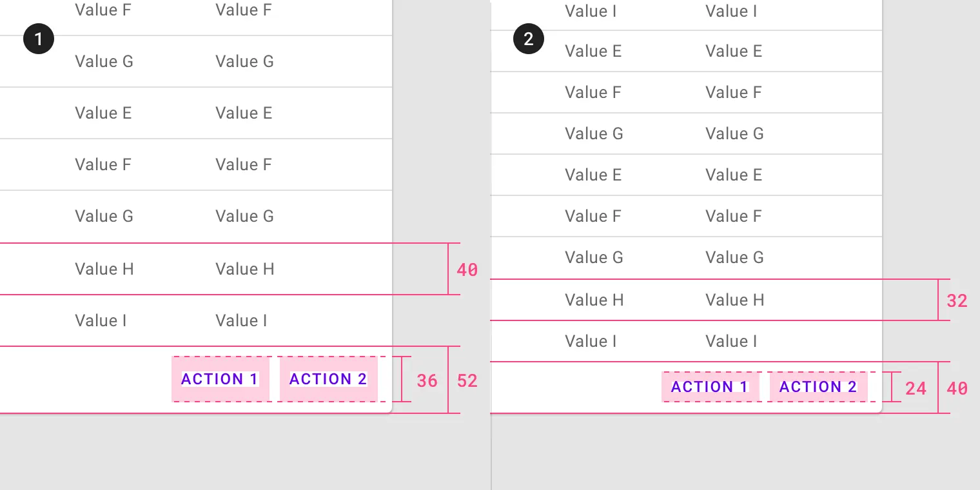This screenshot has width=980, height=490.
Task: Click ACTION 1 button in right dialog
Action: tap(710, 387)
